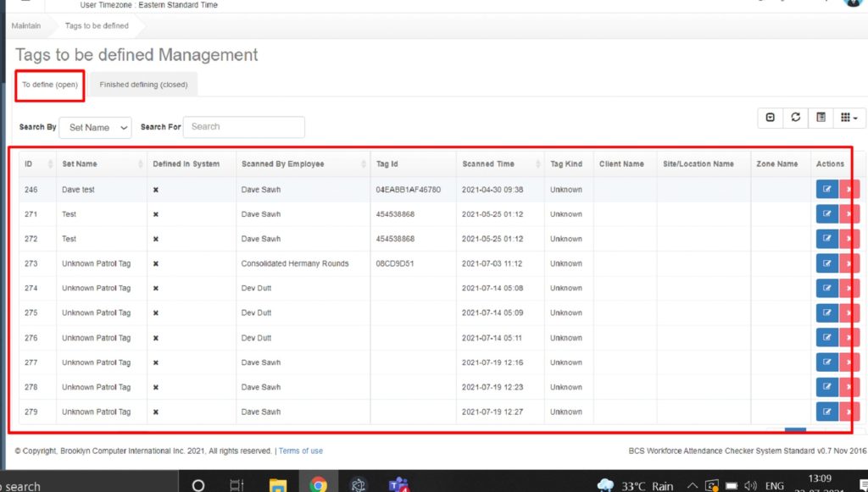Click the Search For input field
This screenshot has height=492, width=868.
(244, 127)
